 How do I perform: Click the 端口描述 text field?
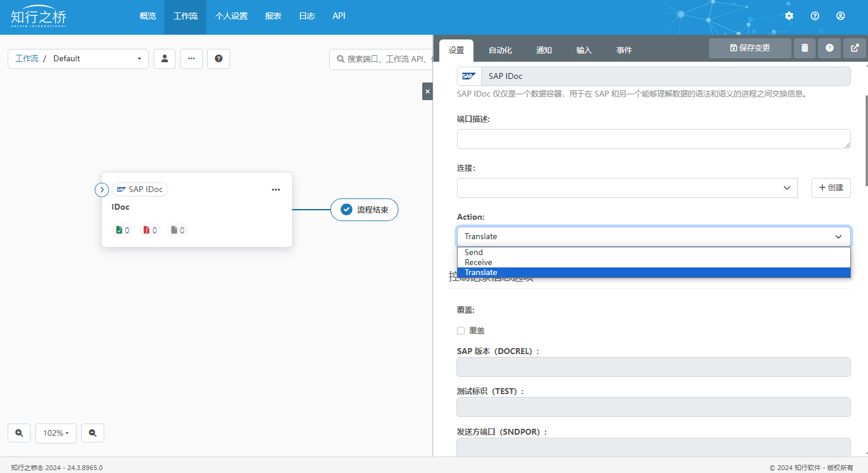click(x=653, y=139)
